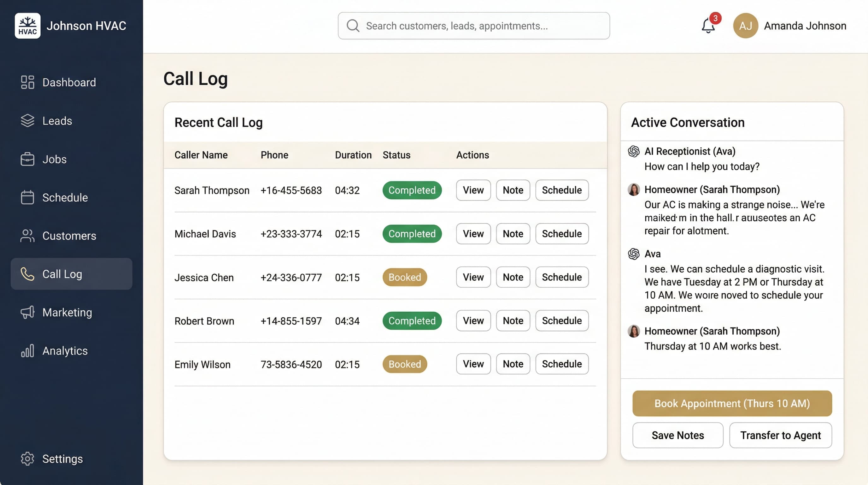Click the Leads layers icon

[x=27, y=121]
